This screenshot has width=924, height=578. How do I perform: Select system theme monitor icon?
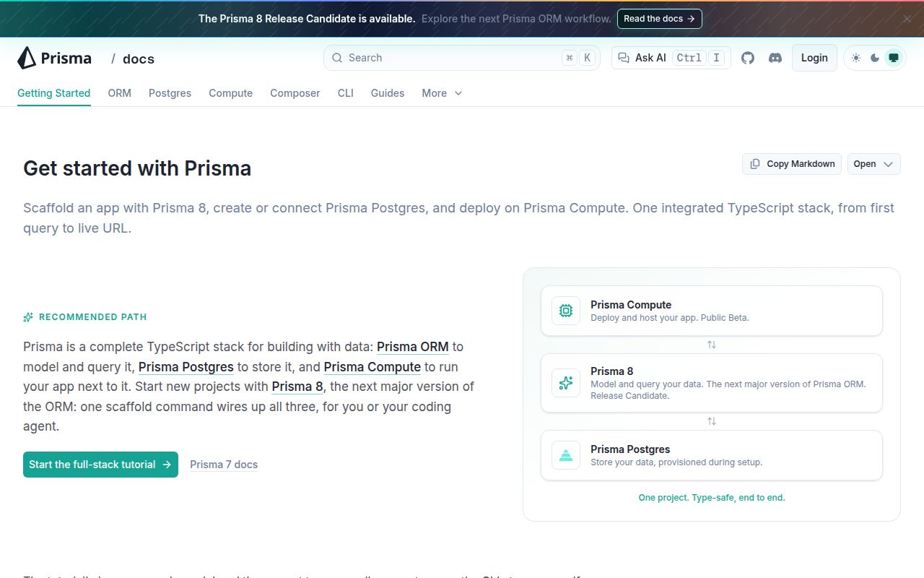pyautogui.click(x=894, y=58)
